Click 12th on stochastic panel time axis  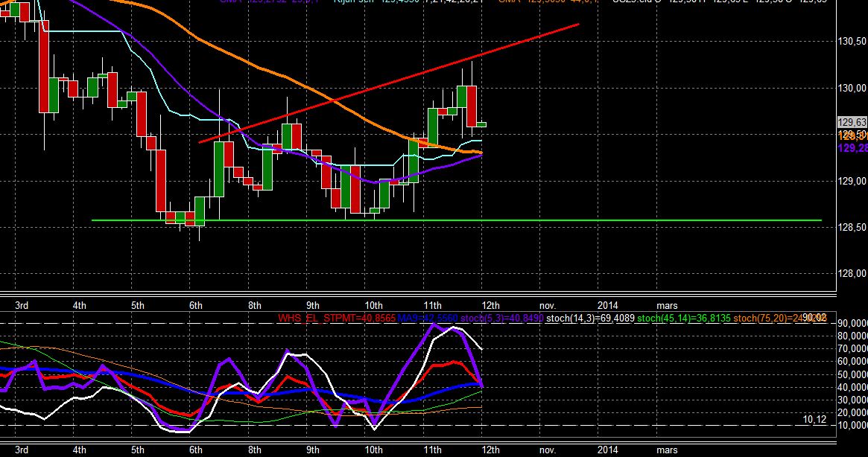coord(490,450)
